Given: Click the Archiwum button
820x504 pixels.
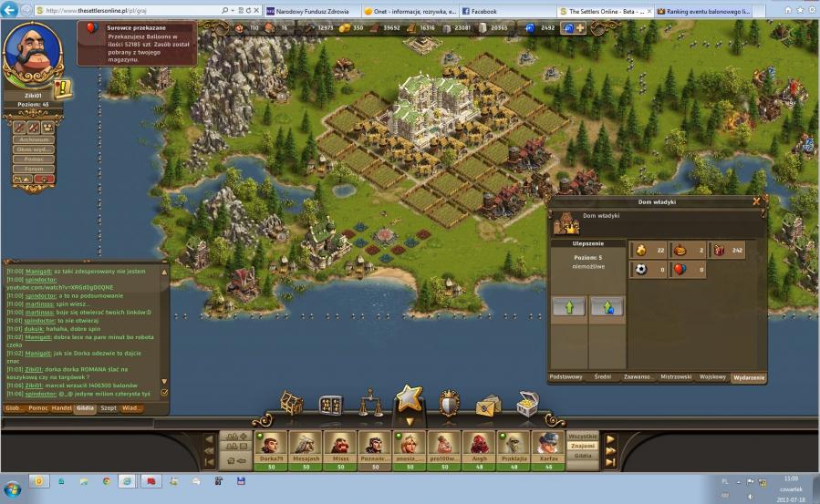Looking at the screenshot, I should click(x=33, y=140).
